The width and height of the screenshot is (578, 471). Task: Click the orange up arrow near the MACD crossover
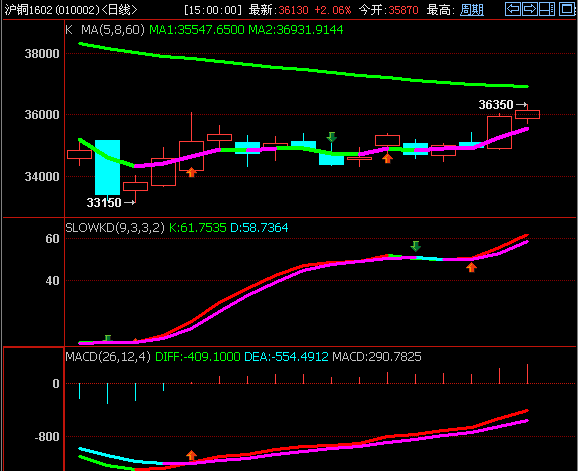coord(191,455)
